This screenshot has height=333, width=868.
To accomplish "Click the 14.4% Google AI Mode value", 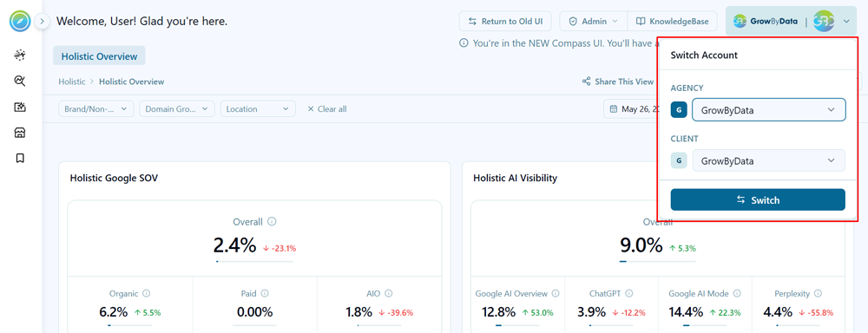I will point(686,312).
